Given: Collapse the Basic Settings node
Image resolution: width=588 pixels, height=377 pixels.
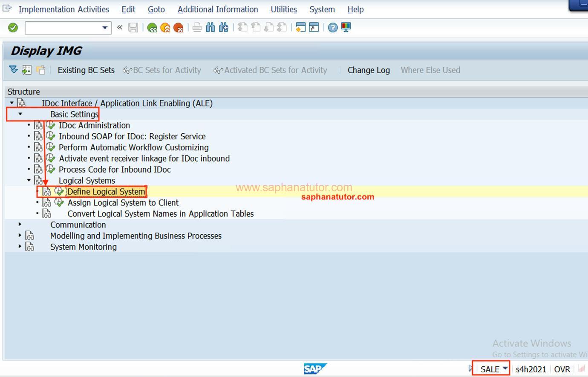Looking at the screenshot, I should point(20,114).
